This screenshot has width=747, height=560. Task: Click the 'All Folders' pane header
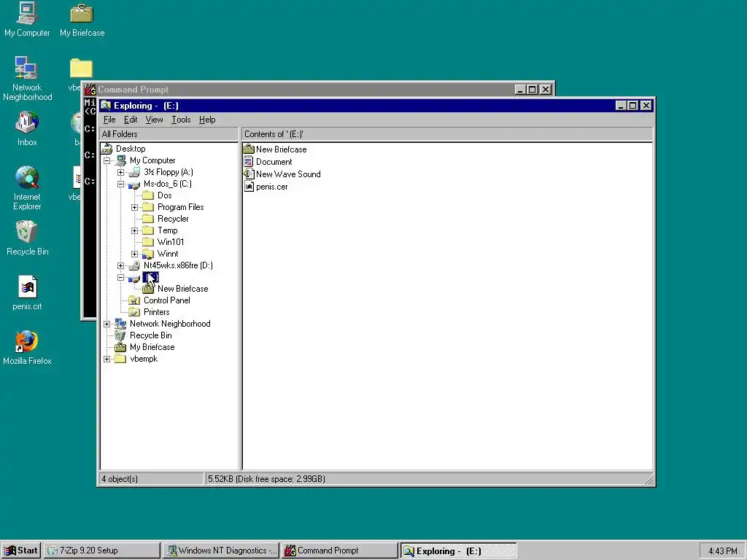click(x=169, y=134)
